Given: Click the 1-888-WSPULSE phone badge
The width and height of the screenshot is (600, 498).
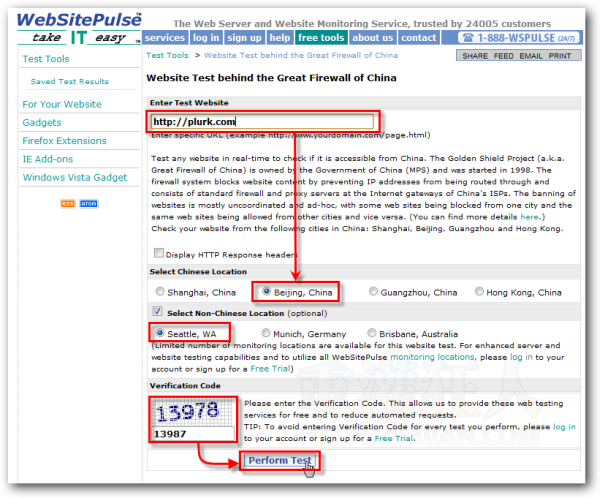Looking at the screenshot, I should tap(519, 38).
